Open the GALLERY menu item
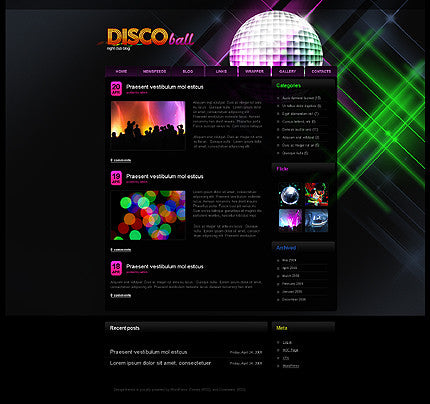The width and height of the screenshot is (430, 404). point(287,71)
